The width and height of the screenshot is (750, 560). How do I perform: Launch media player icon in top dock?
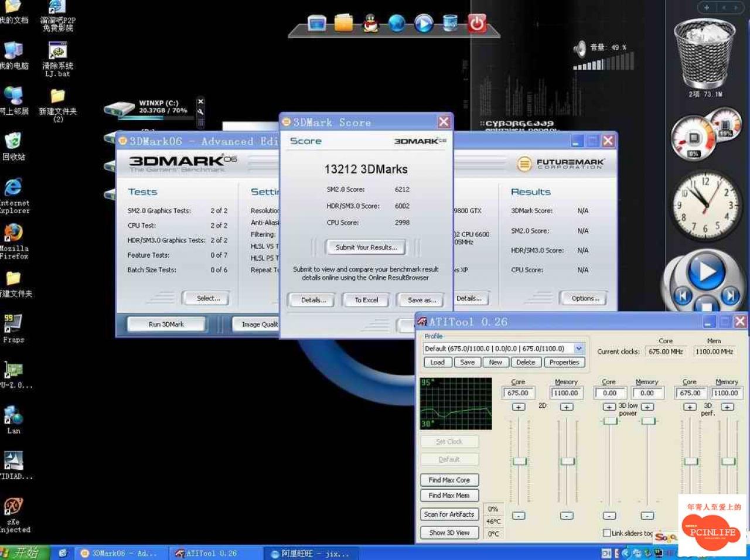(424, 23)
